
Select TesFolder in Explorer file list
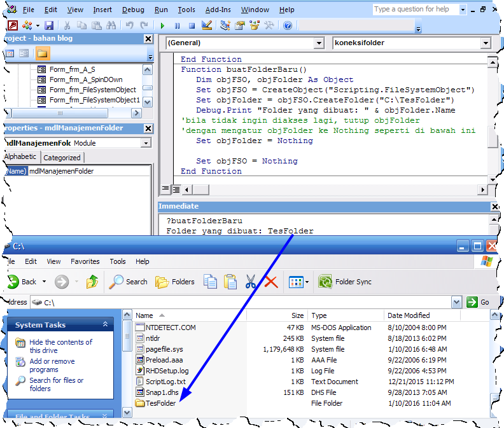click(x=161, y=403)
